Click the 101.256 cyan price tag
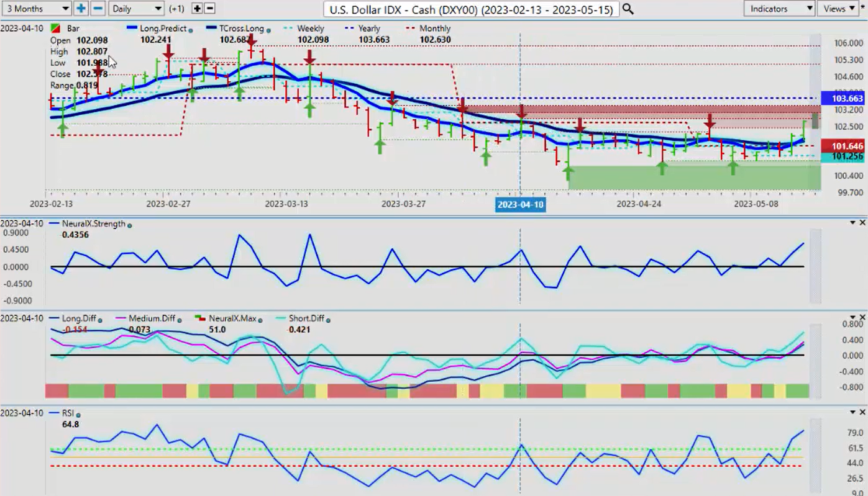Viewport: 868px width, 496px height. point(842,156)
